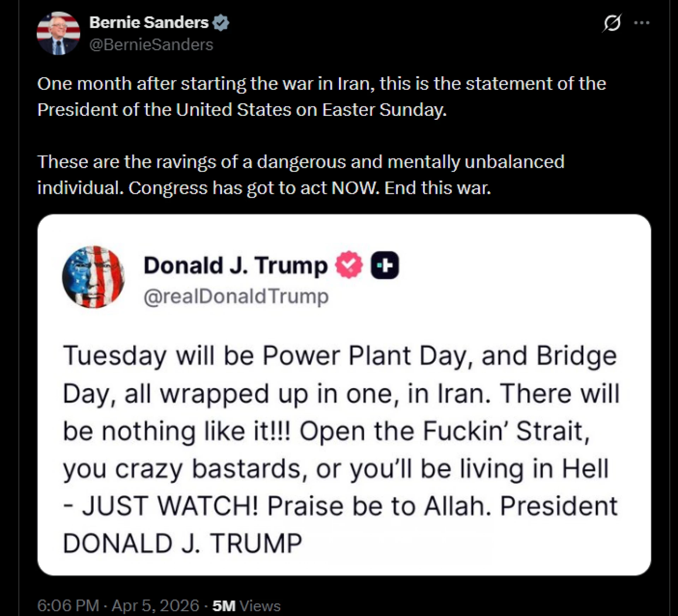Viewport: 678px width, 616px height.
Task: Click the "One month after starting" paragraph
Action: point(321,96)
